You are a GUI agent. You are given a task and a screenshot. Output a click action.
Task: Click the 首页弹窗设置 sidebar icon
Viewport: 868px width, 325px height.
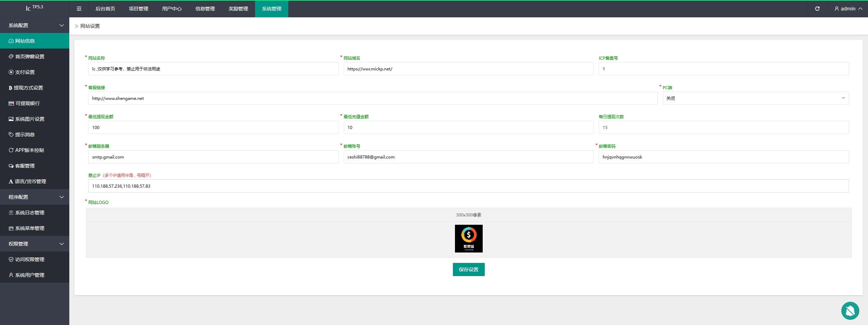(11, 57)
